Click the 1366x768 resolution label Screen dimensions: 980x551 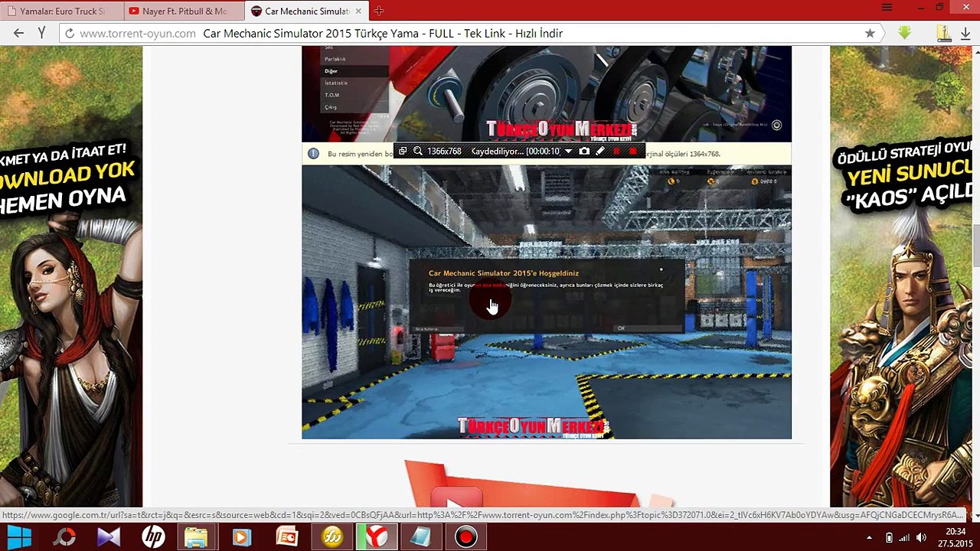[x=444, y=152]
